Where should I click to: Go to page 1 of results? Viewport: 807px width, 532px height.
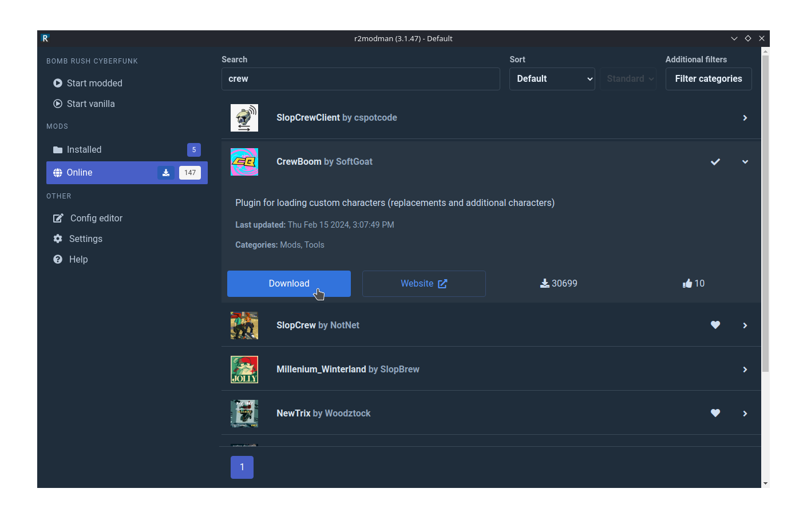(x=242, y=467)
